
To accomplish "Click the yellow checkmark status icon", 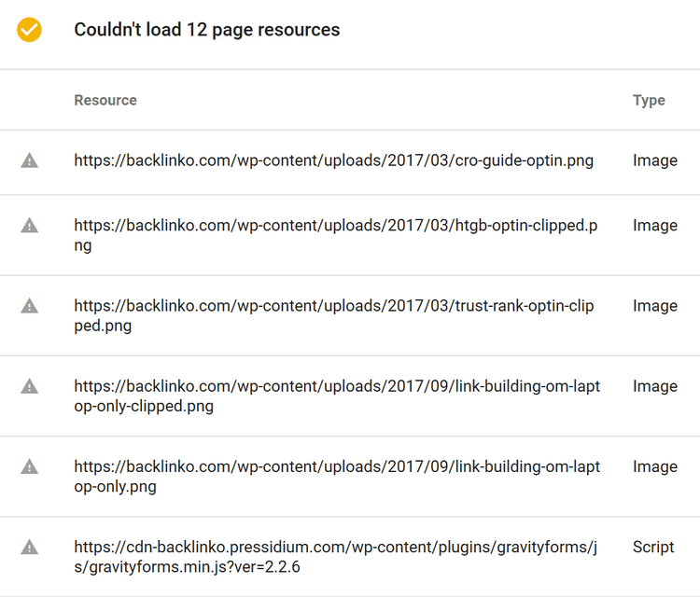I will pos(30,30).
